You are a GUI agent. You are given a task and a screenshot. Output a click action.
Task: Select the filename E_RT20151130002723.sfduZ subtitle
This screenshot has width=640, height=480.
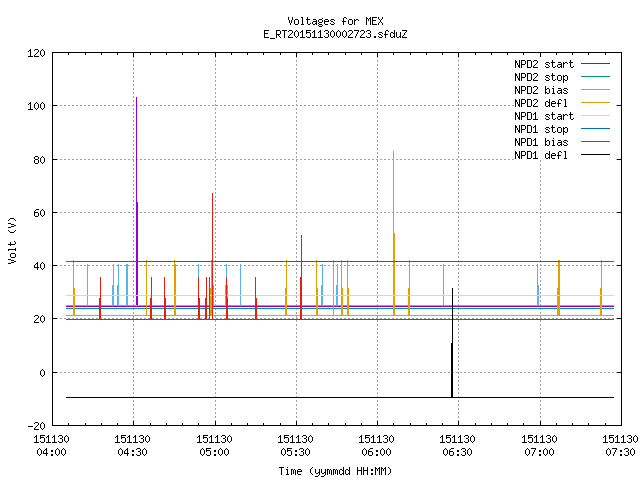[x=335, y=34]
